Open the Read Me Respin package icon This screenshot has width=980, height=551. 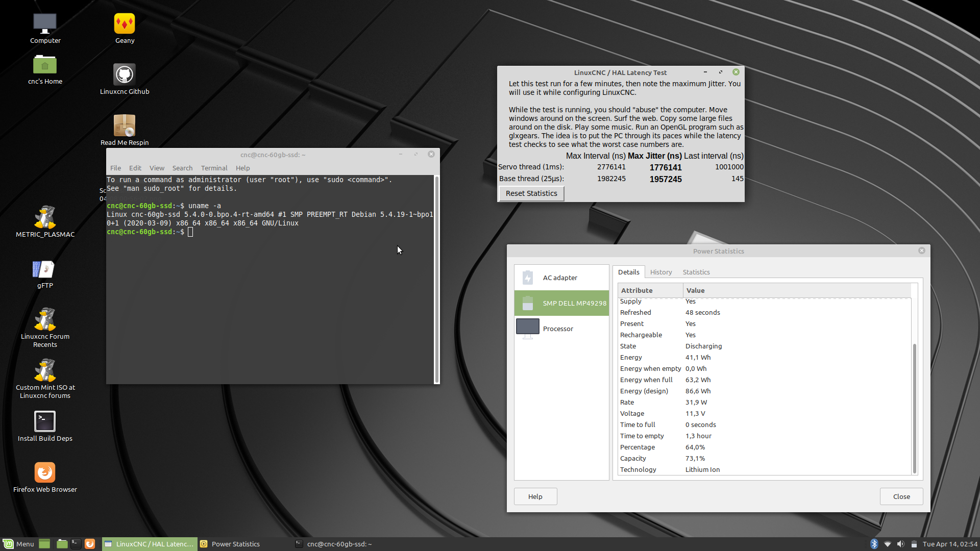pos(125,131)
